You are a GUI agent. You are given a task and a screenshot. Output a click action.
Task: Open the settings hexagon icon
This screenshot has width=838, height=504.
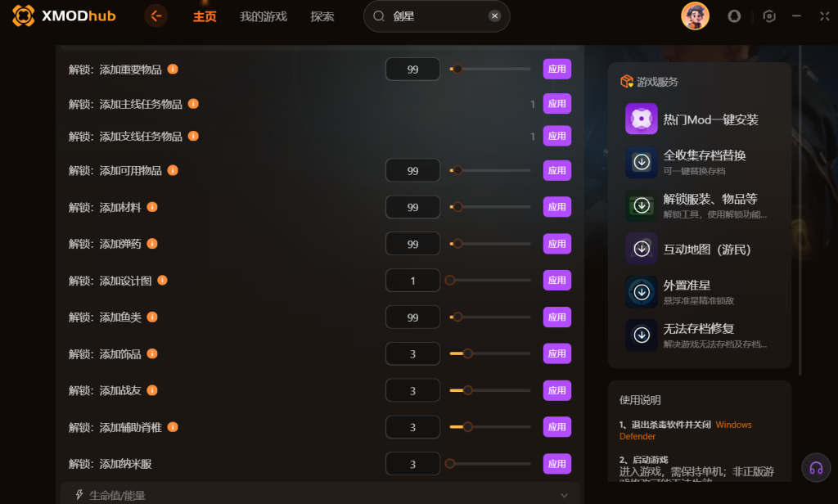click(769, 16)
